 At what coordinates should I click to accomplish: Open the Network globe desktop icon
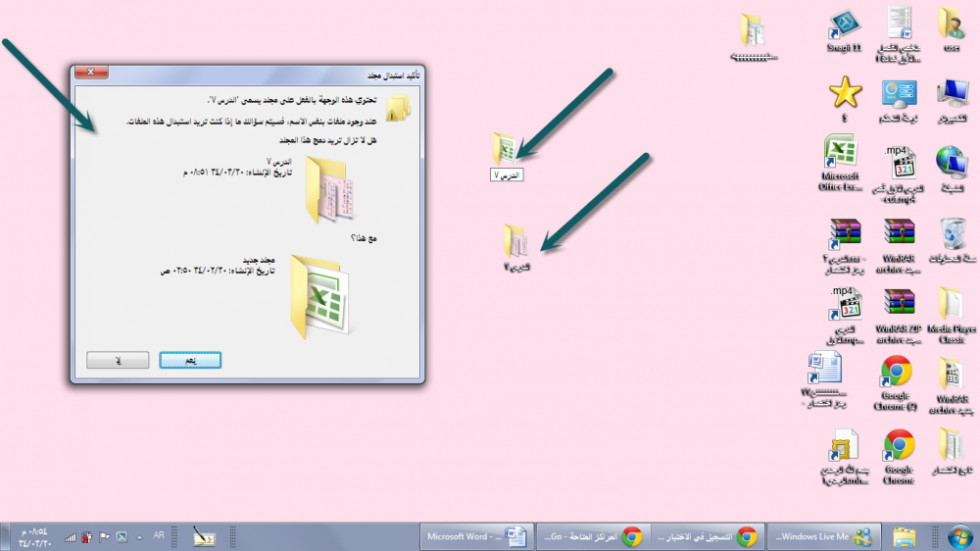[952, 167]
